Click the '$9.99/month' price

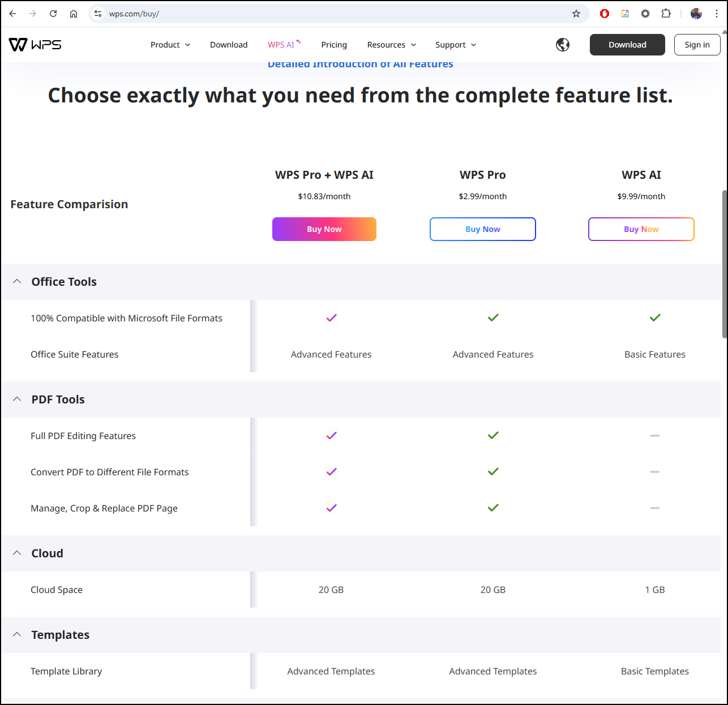(641, 196)
